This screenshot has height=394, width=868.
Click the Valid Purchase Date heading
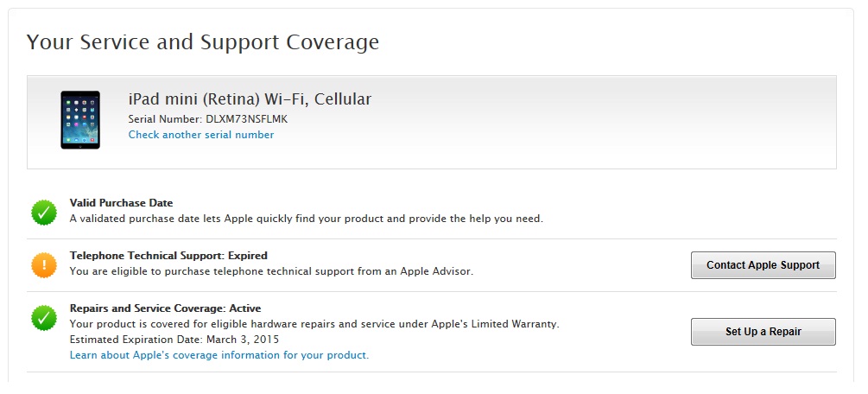pyautogui.click(x=121, y=203)
